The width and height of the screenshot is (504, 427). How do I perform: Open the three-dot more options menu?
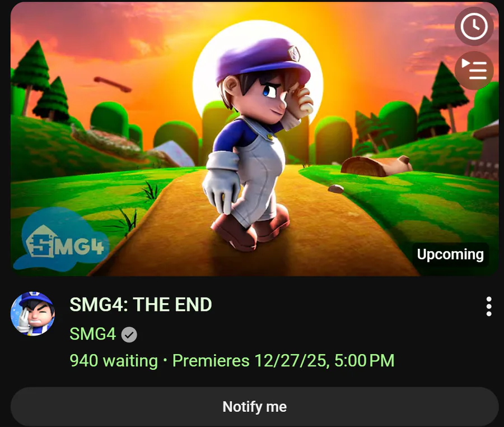488,307
